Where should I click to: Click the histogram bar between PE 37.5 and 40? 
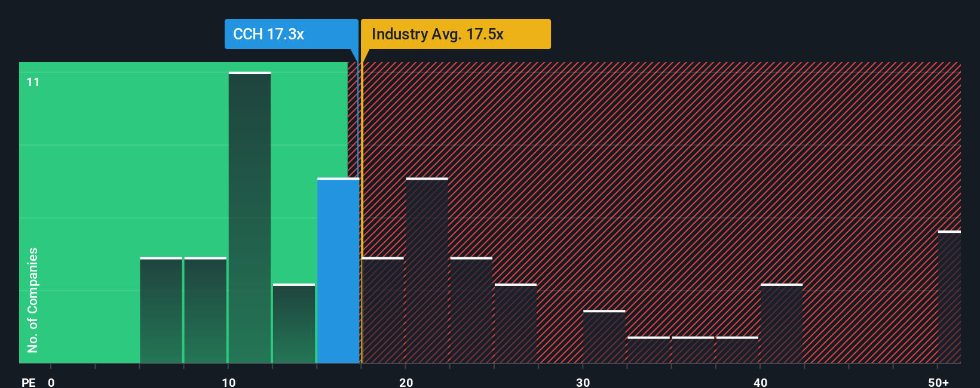737,350
